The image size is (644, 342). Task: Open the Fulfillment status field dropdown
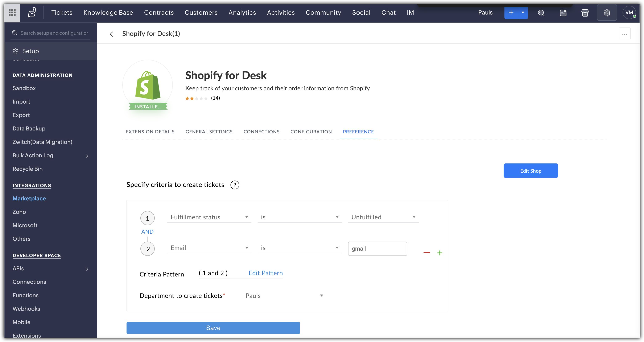click(x=209, y=217)
